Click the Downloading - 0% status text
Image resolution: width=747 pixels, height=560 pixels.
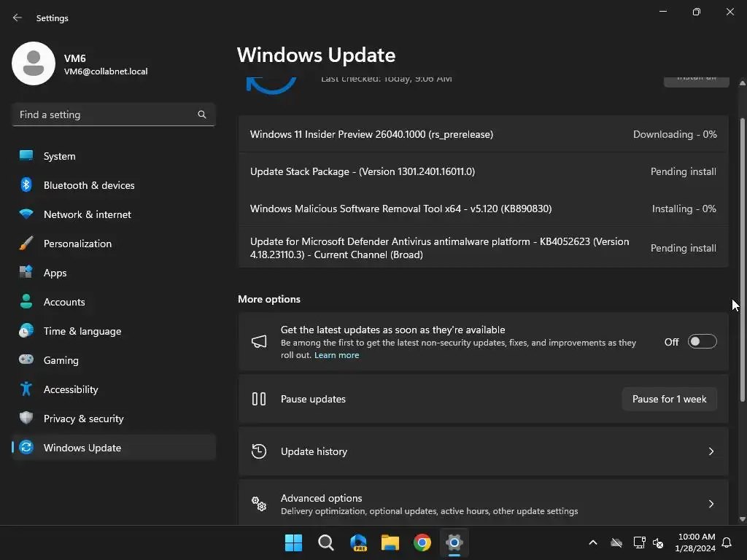pyautogui.click(x=675, y=134)
